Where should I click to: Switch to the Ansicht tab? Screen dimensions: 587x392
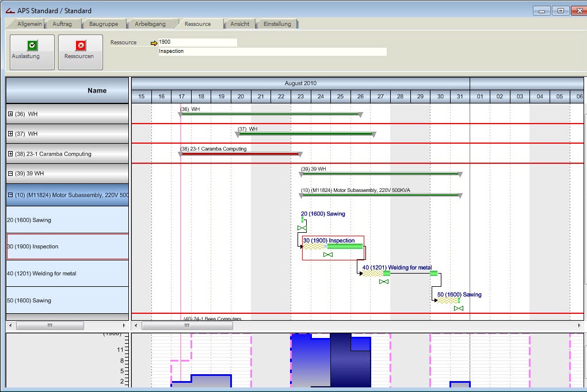239,24
